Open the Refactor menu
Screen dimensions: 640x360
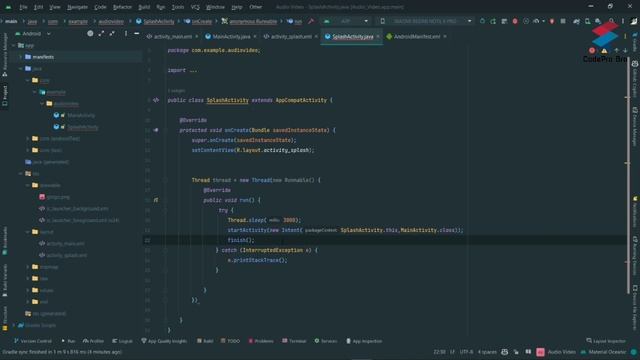click(122, 7)
